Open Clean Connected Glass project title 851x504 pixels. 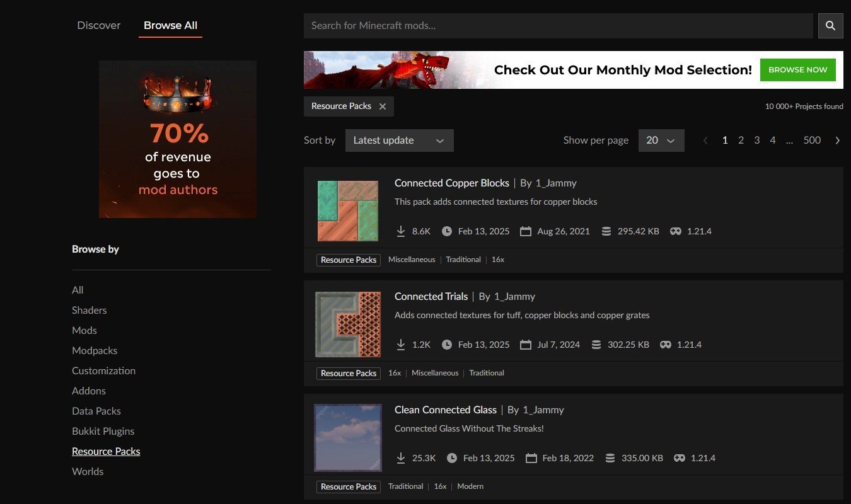coord(446,409)
